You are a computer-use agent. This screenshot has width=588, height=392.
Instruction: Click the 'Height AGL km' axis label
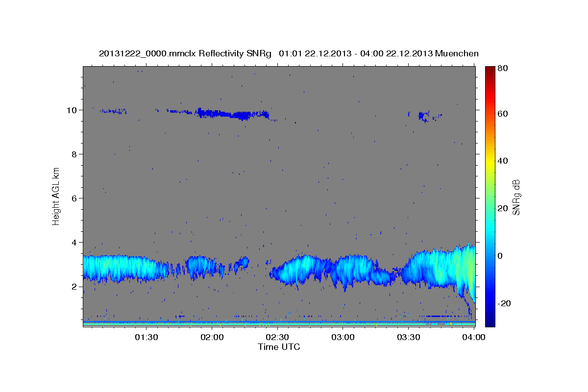point(56,196)
